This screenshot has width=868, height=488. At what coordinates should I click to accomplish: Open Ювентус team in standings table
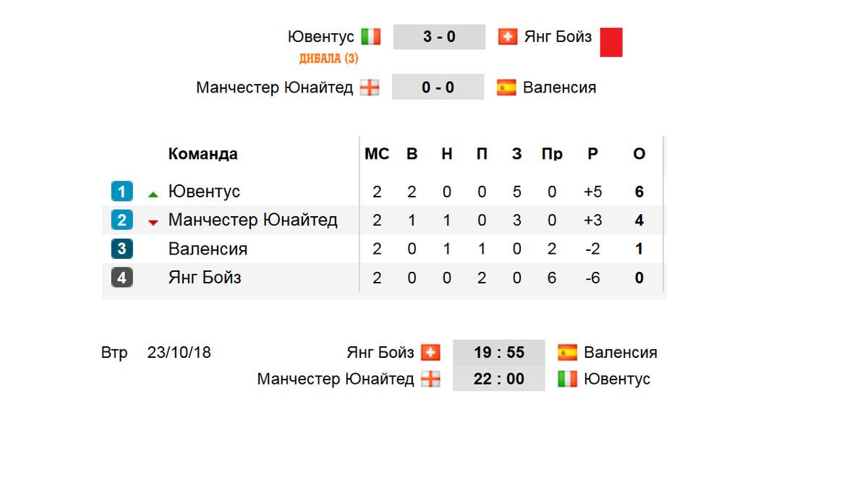205,192
